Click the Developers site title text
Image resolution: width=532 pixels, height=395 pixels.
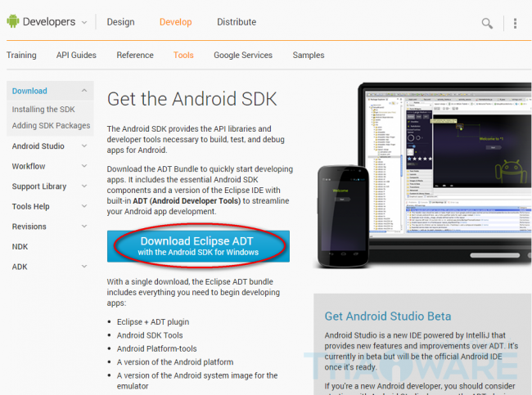click(49, 22)
